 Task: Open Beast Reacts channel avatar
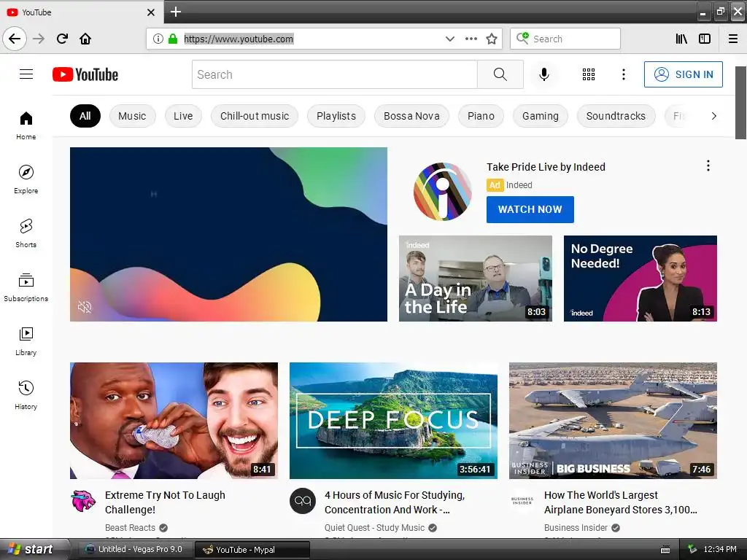click(x=83, y=501)
